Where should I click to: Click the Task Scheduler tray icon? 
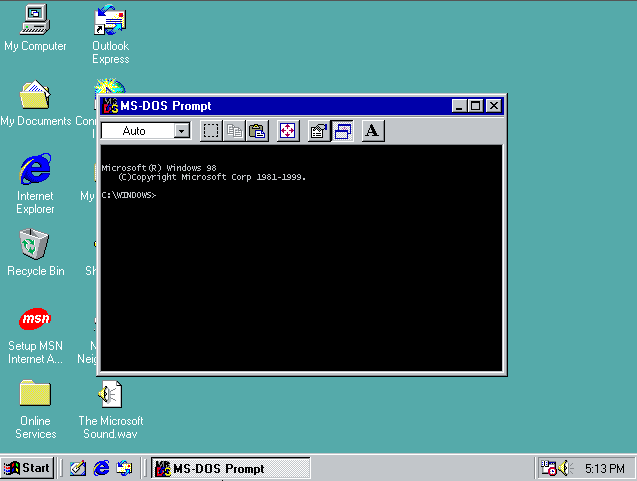point(548,468)
